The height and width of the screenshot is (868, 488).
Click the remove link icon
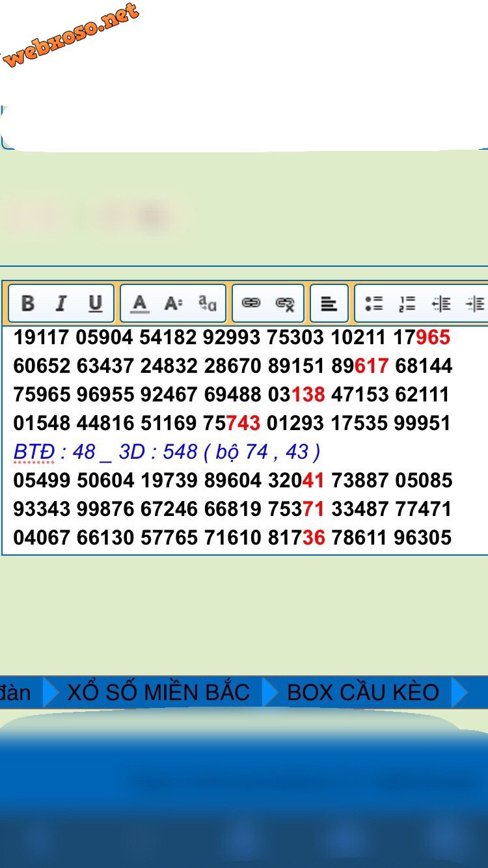pyautogui.click(x=285, y=303)
